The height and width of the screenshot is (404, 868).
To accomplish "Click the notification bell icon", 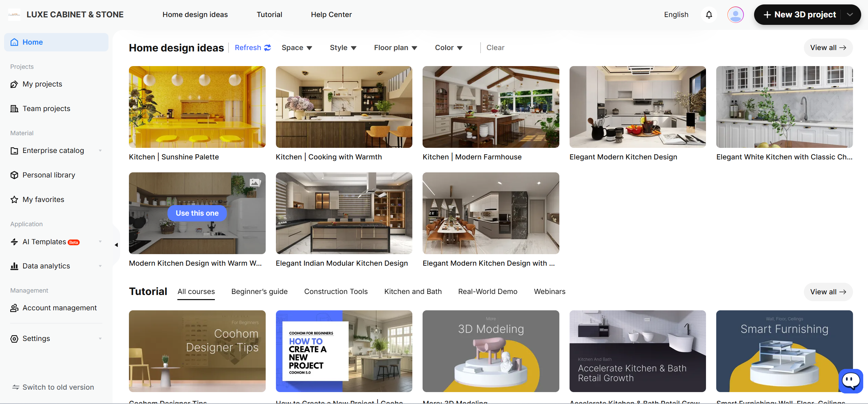I will click(709, 14).
